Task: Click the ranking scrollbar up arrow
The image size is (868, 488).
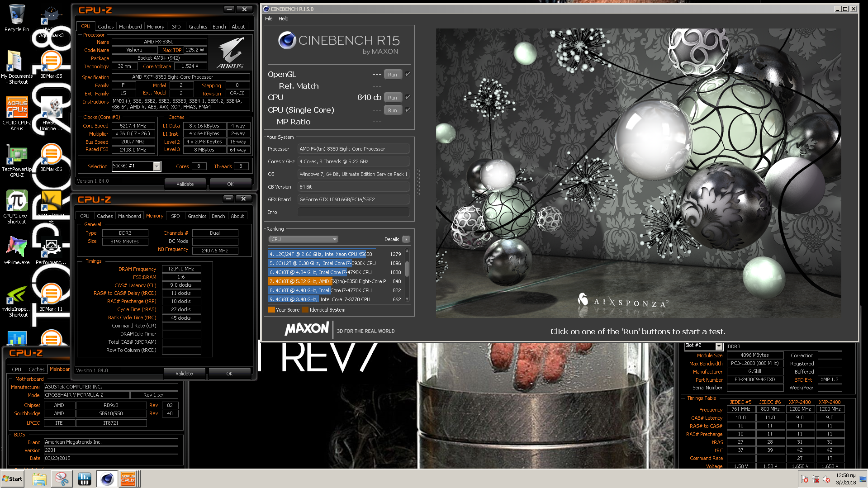Action: click(407, 251)
